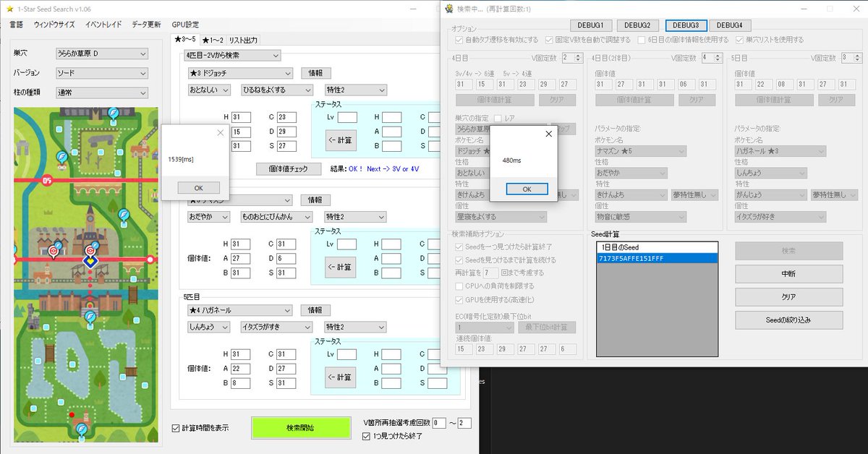Click the クリア button below 中断
868x454 pixels.
click(789, 297)
